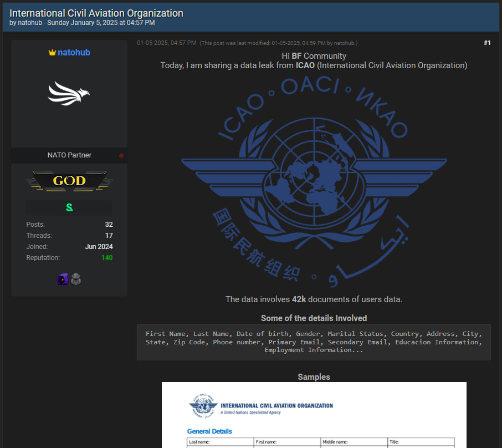Click the heading "Some of the details Involved"
The image size is (502, 448).
click(314, 318)
